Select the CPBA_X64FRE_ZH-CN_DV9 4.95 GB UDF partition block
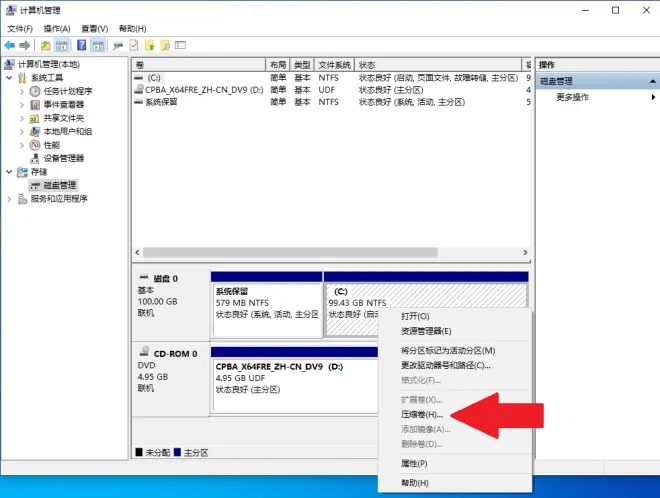The image size is (660, 498). click(295, 380)
